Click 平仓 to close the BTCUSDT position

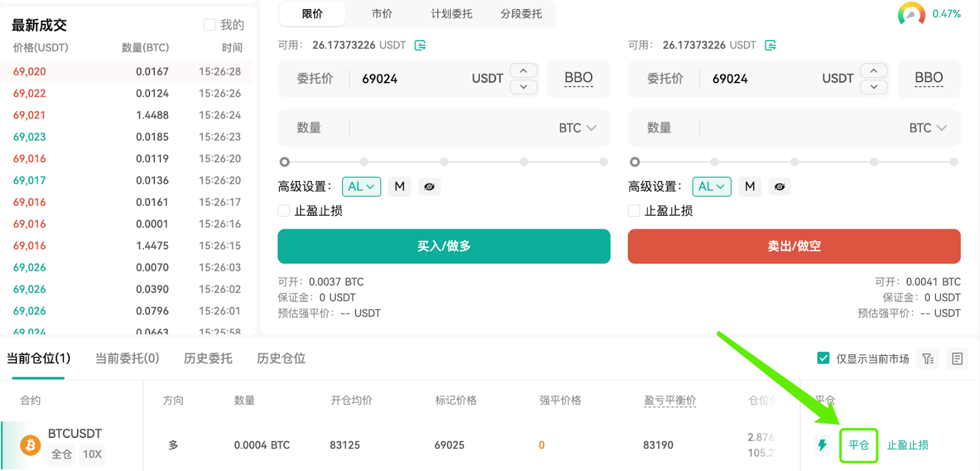click(x=859, y=445)
